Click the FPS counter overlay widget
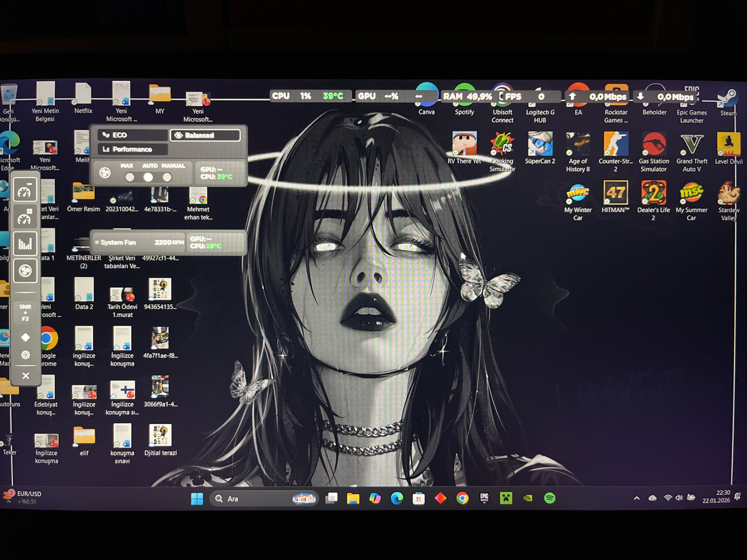This screenshot has width=747, height=560. tap(530, 96)
